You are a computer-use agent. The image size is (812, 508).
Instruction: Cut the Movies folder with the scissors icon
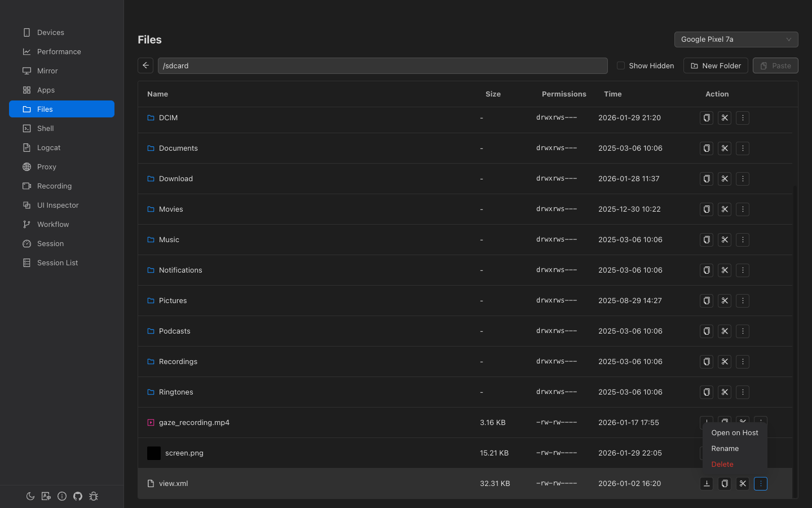[725, 209]
